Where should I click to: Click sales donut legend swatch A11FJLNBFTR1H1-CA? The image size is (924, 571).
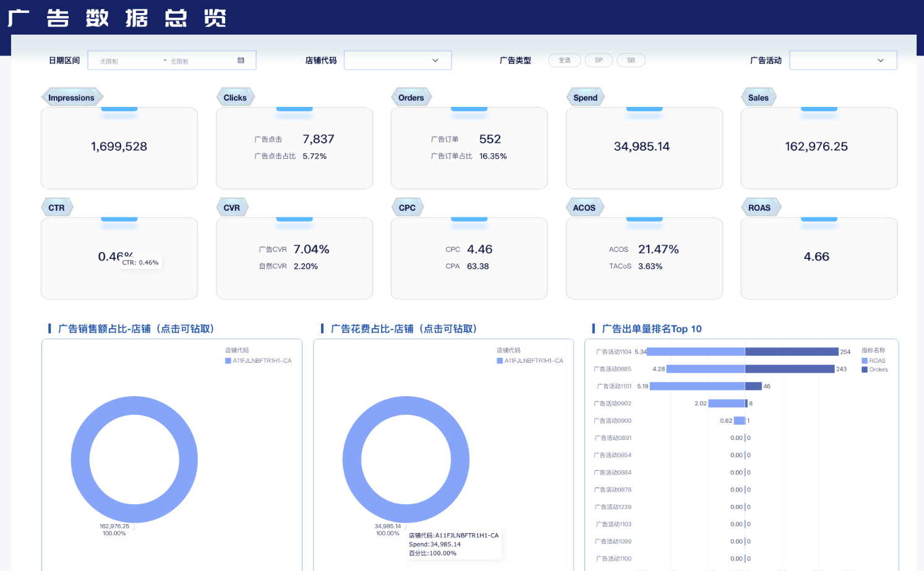[x=228, y=361]
